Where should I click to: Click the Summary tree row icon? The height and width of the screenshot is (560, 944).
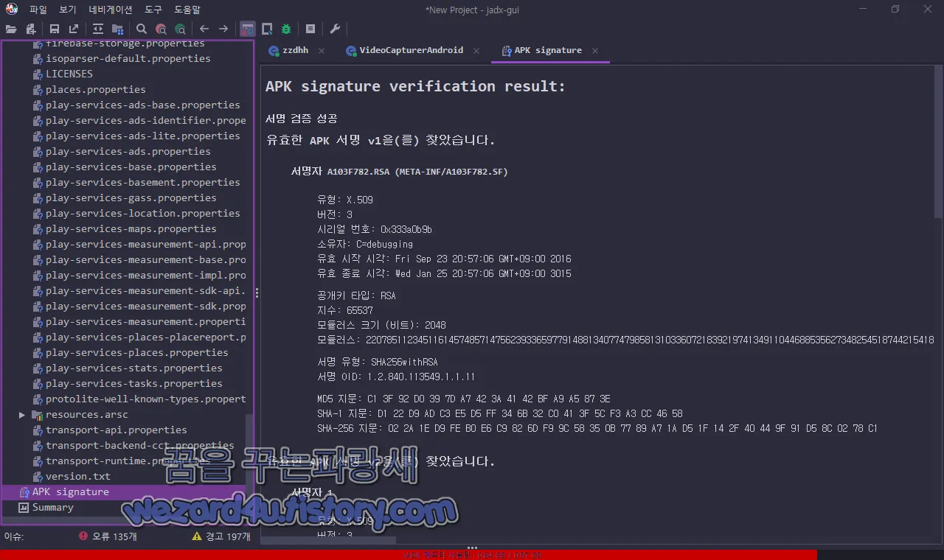[x=24, y=508]
